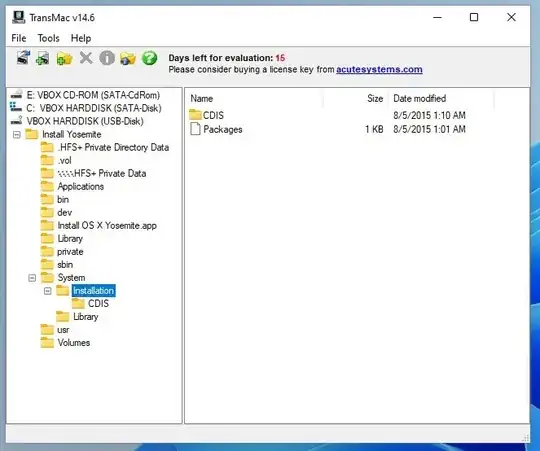The image size is (540, 451).
Task: Click the window resize grip at bottom-right corner
Action: pyautogui.click(x=525, y=438)
